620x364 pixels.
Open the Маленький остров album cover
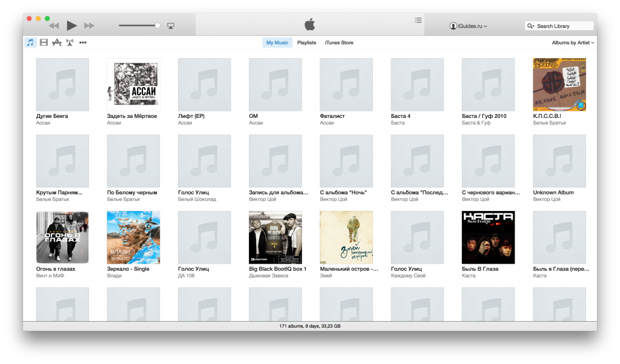[346, 237]
